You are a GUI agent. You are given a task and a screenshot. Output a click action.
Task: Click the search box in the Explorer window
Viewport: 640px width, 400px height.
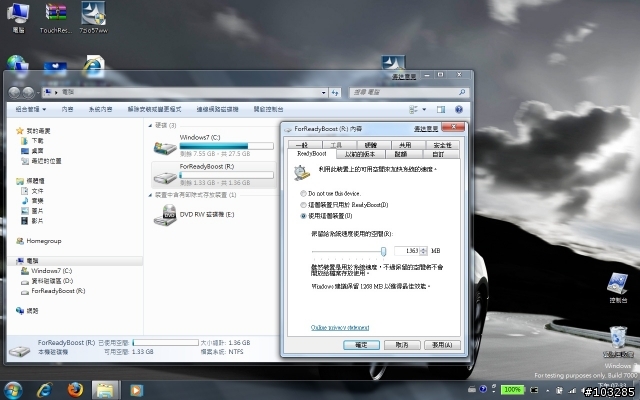click(x=409, y=93)
